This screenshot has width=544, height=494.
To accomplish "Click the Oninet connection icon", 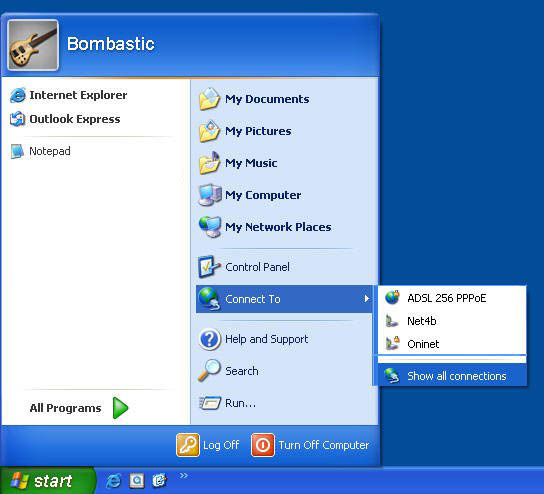I will tap(393, 344).
